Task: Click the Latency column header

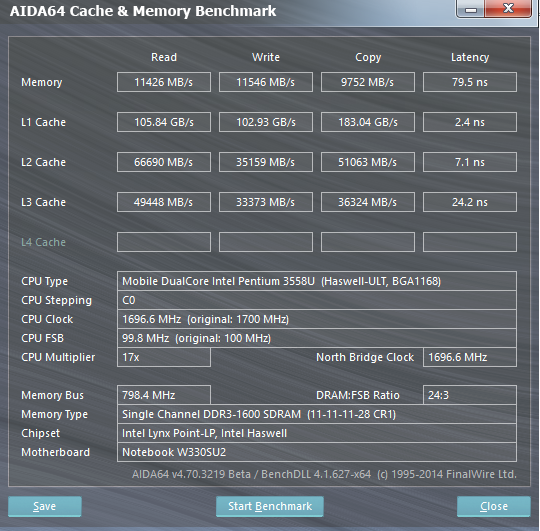Action: pyautogui.click(x=470, y=57)
